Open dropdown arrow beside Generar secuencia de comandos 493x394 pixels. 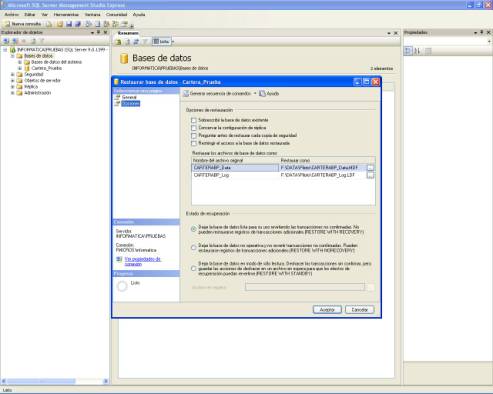[x=255, y=94]
